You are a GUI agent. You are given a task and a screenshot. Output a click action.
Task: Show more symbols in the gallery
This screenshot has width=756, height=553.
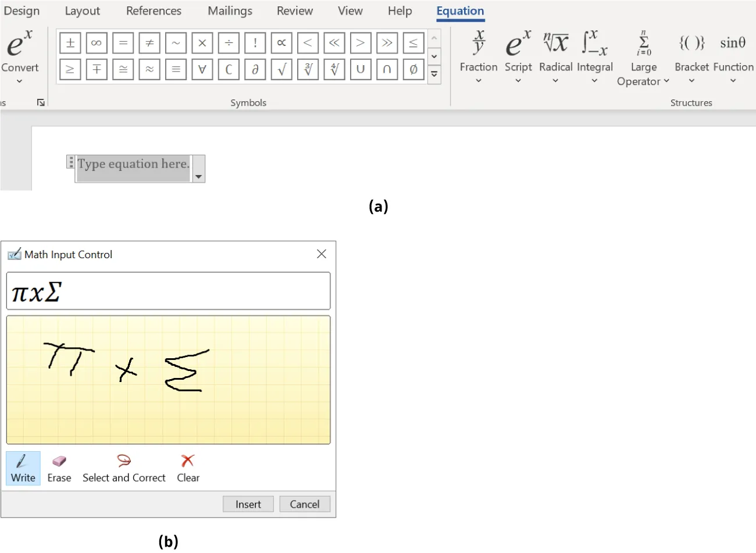[x=434, y=74]
